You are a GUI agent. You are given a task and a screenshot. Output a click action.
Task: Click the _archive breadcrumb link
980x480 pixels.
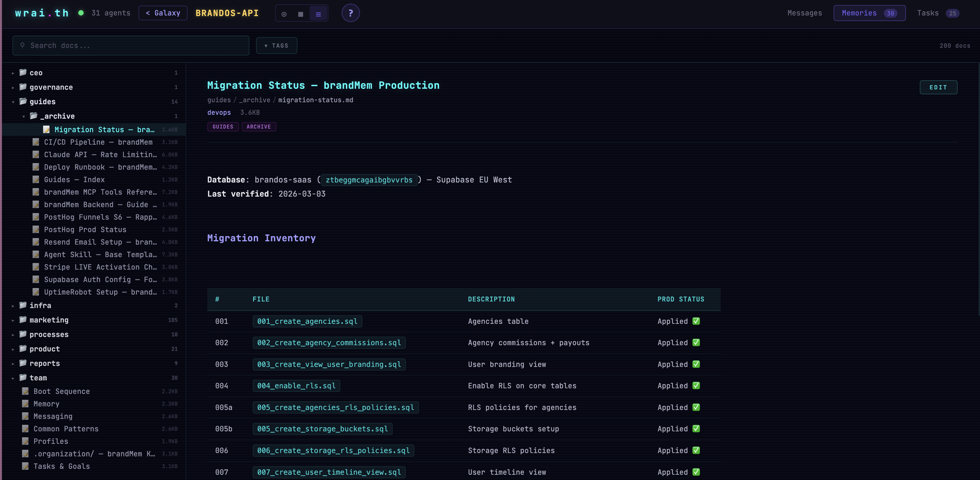coord(254,100)
